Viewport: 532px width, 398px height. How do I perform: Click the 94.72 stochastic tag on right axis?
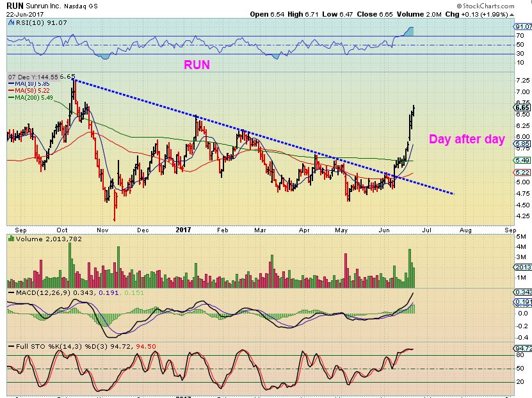click(x=523, y=348)
